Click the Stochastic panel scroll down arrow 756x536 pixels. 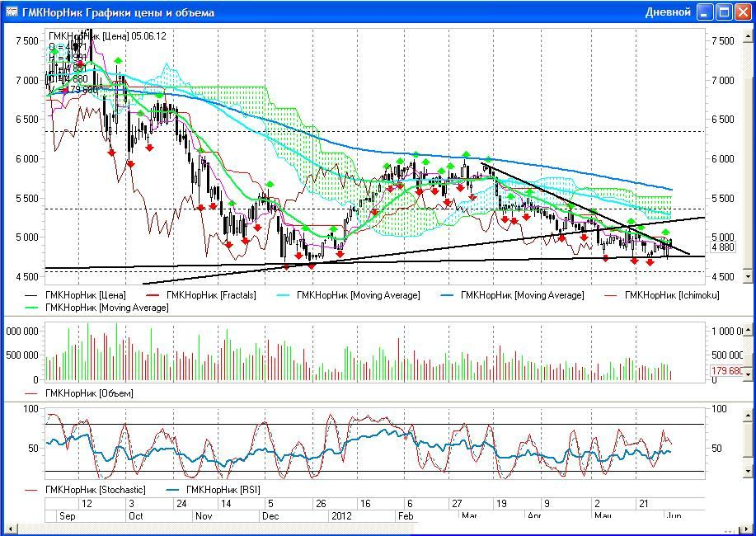click(749, 471)
